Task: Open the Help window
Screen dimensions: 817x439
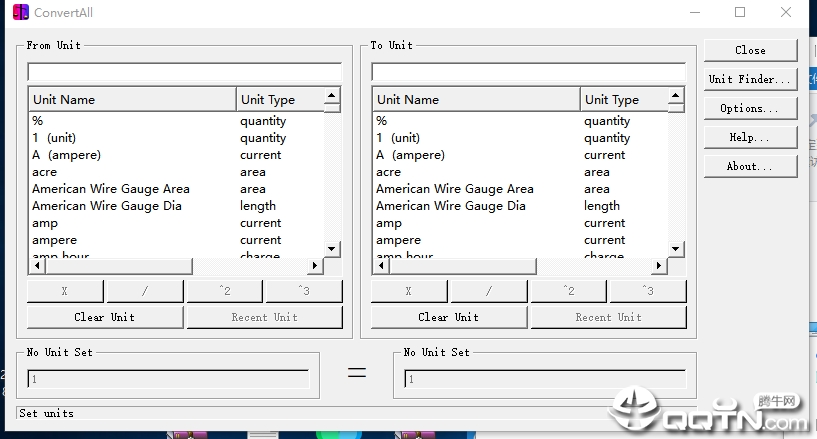Action: point(750,137)
